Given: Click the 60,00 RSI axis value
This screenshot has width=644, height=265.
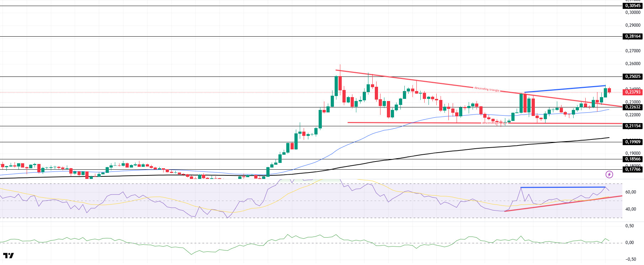Looking at the screenshot, I should (x=630, y=192).
